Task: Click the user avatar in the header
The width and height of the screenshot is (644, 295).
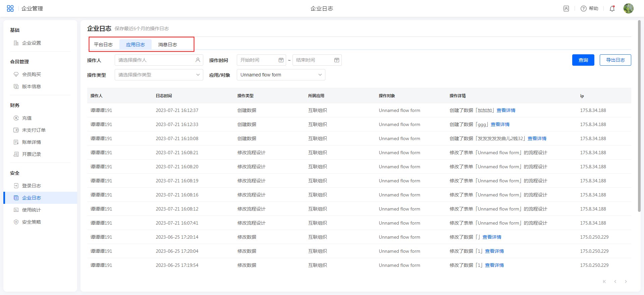Action: point(628,8)
